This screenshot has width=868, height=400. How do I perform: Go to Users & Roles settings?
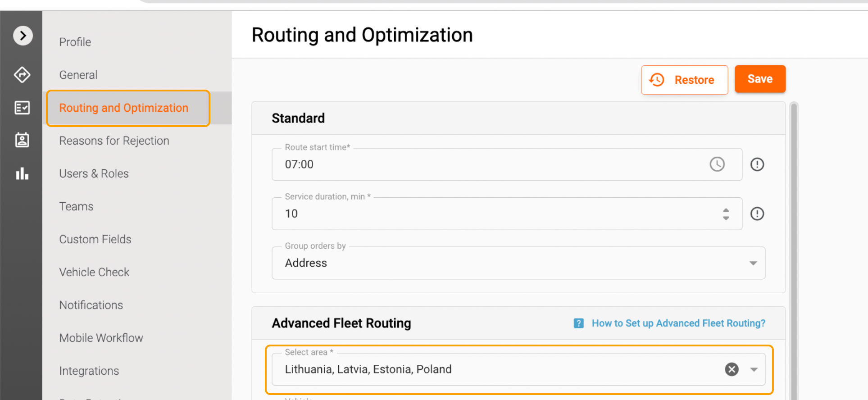click(x=94, y=173)
